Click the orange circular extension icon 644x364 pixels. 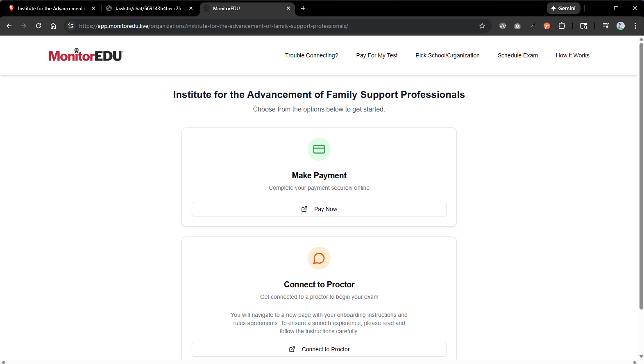(547, 26)
